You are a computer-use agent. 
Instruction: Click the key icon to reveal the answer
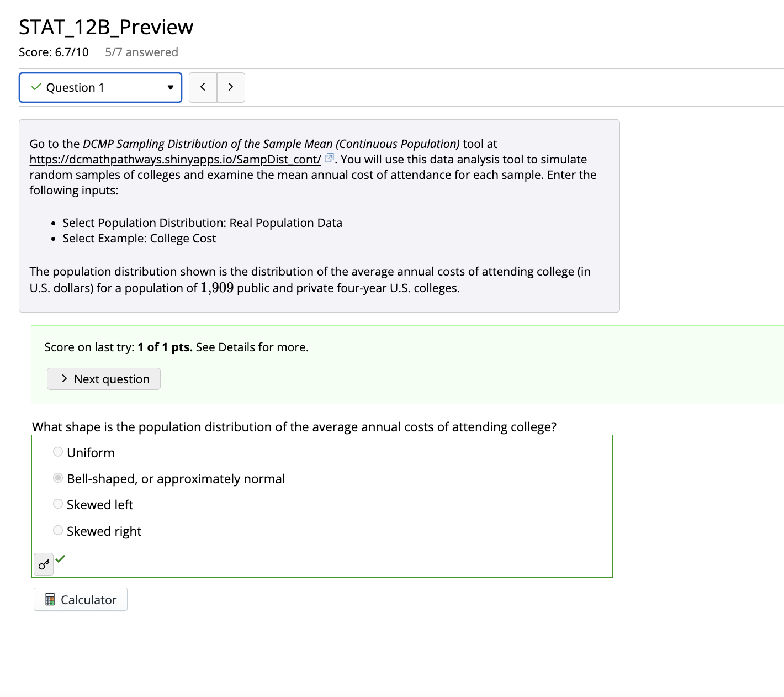(44, 564)
